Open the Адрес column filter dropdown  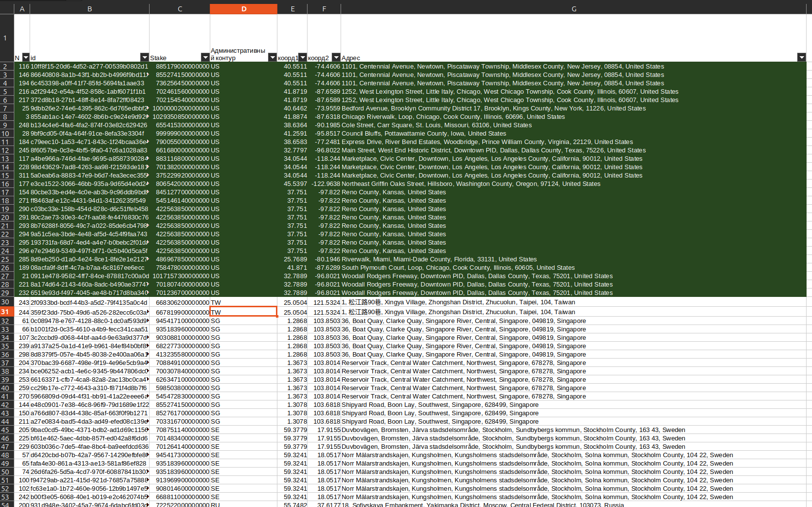click(x=802, y=57)
